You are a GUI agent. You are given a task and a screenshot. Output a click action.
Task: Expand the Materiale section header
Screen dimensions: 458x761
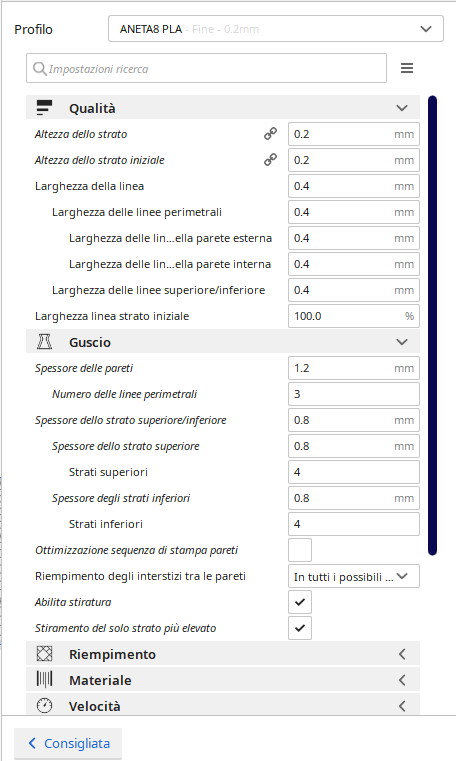pyautogui.click(x=223, y=680)
